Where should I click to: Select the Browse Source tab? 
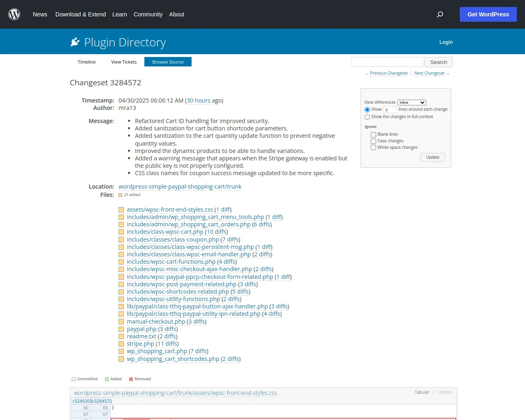(x=168, y=62)
